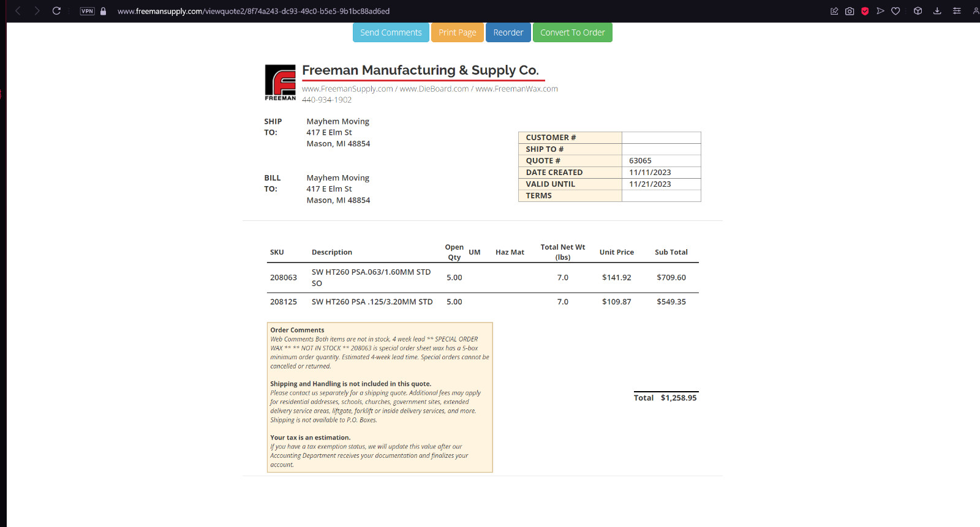Open the red ad blocker shield
This screenshot has height=527, width=980.
[865, 11]
